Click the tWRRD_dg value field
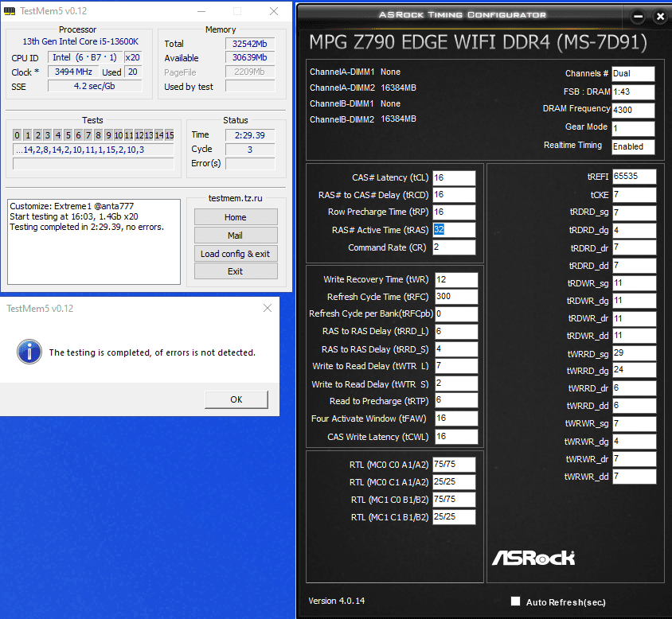Image resolution: width=672 pixels, height=619 pixels. point(634,370)
